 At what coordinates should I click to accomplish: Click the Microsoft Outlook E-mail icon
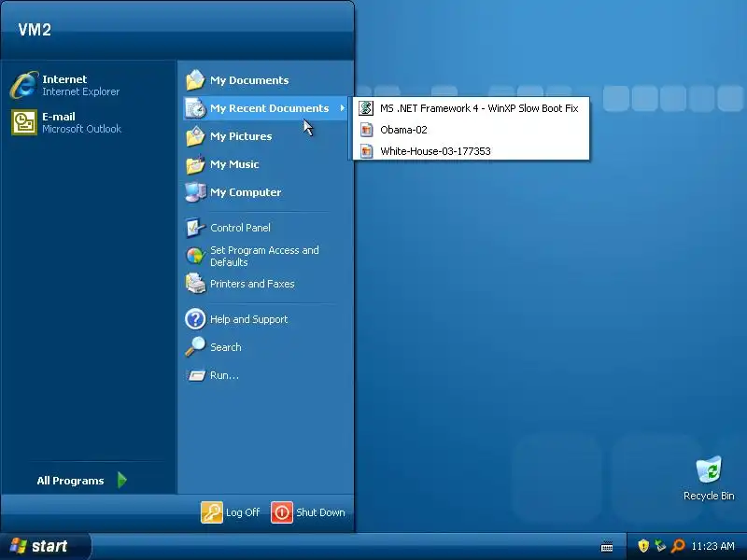click(x=24, y=122)
